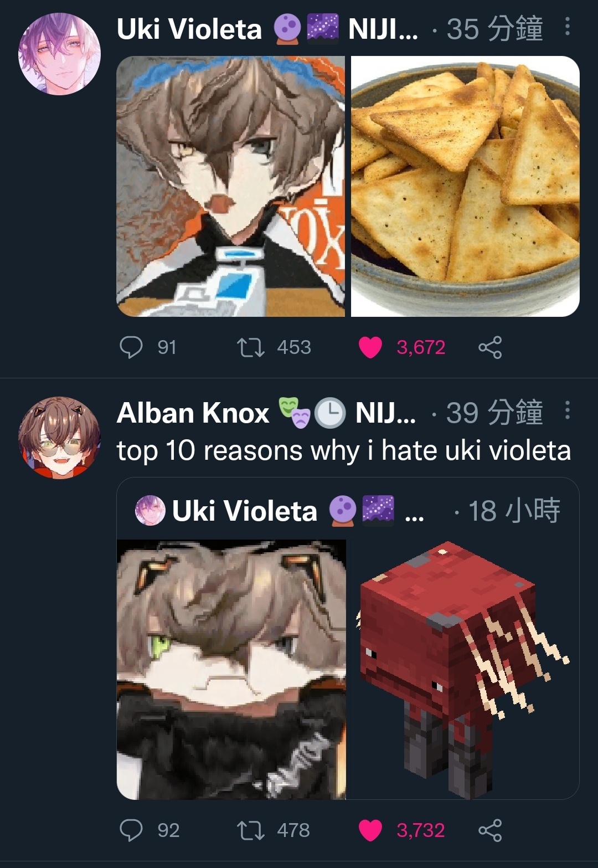Viewport: 598px width, 868px height.
Task: Toggle the like heart showing 3,732
Action: [x=370, y=830]
